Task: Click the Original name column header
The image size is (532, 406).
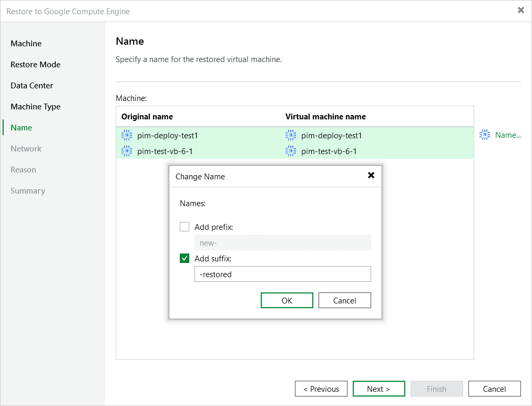Action: coord(147,117)
